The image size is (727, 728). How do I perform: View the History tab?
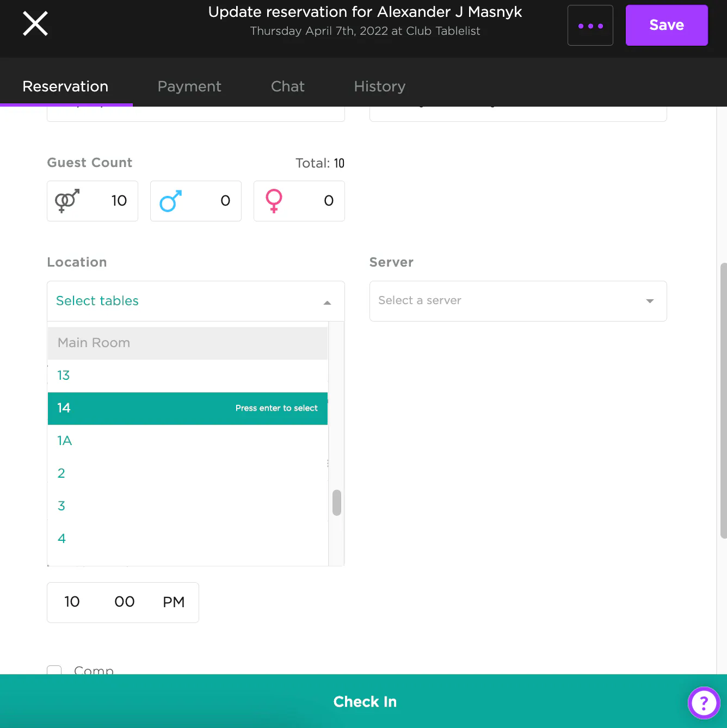coord(379,87)
